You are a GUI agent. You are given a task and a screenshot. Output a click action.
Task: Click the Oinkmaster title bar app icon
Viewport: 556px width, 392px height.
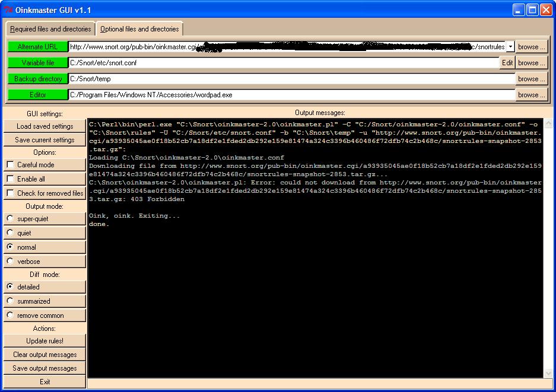coord(8,9)
